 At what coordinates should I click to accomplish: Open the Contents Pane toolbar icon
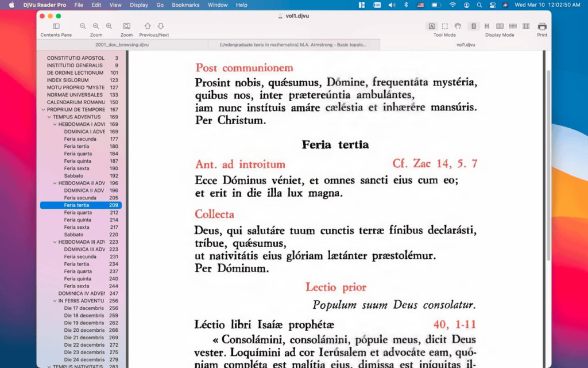coord(56,26)
